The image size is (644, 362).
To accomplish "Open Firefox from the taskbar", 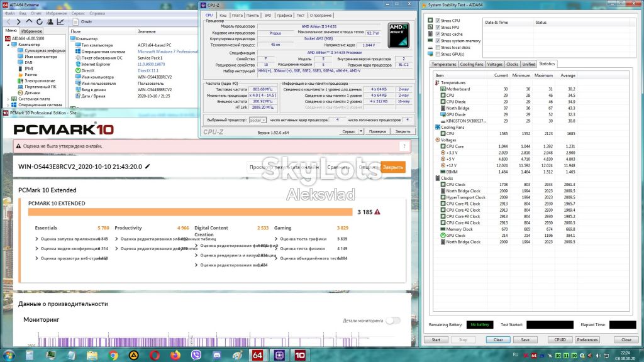I will (x=175, y=355).
